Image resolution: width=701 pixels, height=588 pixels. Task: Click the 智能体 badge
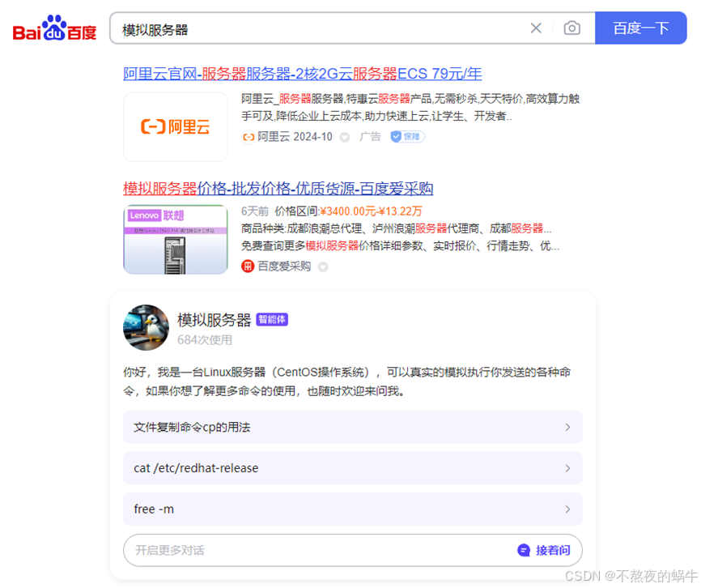point(272,320)
